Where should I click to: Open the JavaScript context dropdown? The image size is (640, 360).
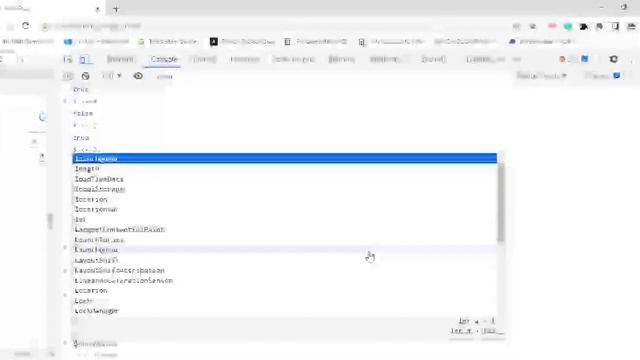coord(111,76)
